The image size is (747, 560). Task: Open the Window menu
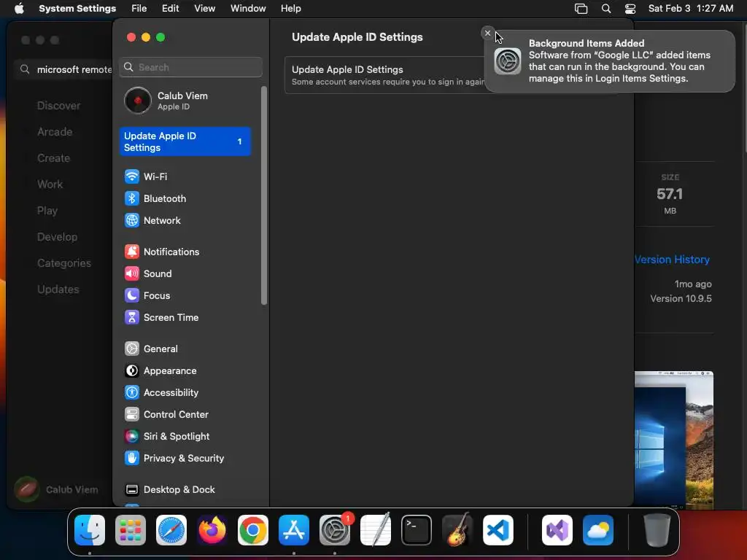pyautogui.click(x=248, y=9)
